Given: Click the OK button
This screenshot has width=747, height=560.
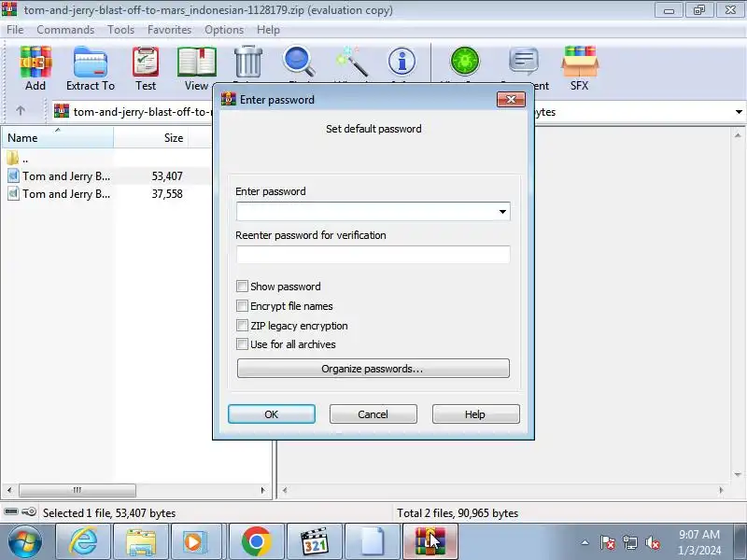Looking at the screenshot, I should [271, 413].
